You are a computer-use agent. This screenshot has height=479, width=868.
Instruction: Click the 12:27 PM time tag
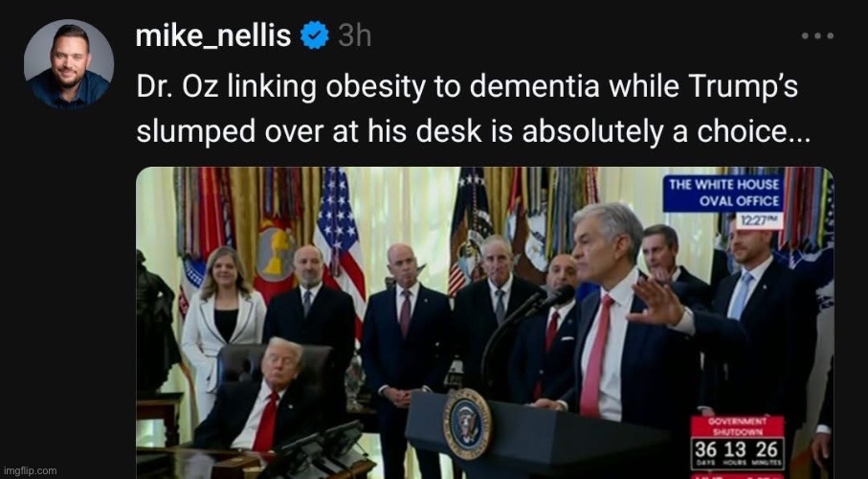click(x=760, y=220)
